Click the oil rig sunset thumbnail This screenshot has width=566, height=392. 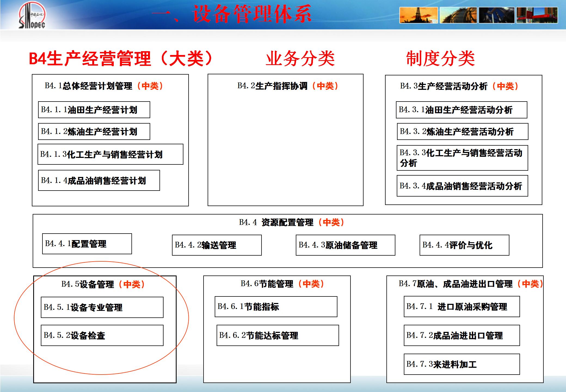pos(419,15)
